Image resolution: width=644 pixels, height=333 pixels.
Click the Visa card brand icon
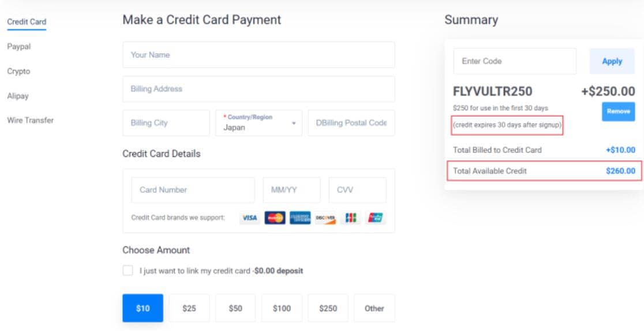tap(249, 218)
